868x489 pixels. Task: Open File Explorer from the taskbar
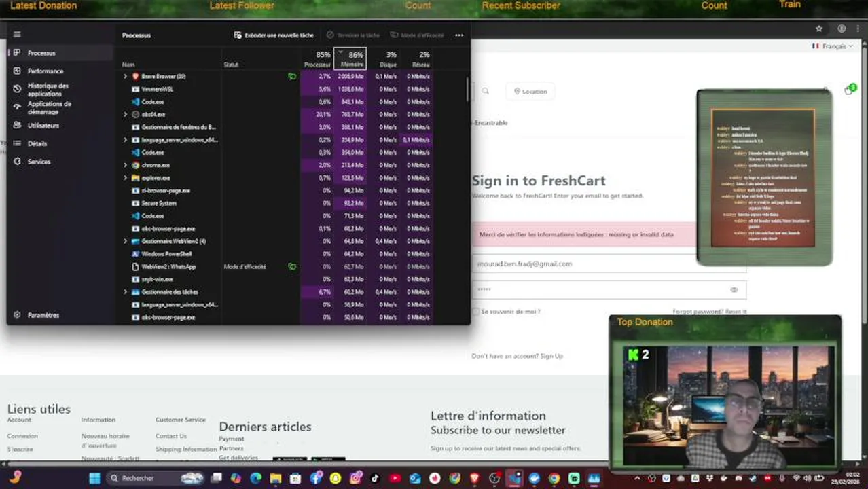[275, 478]
